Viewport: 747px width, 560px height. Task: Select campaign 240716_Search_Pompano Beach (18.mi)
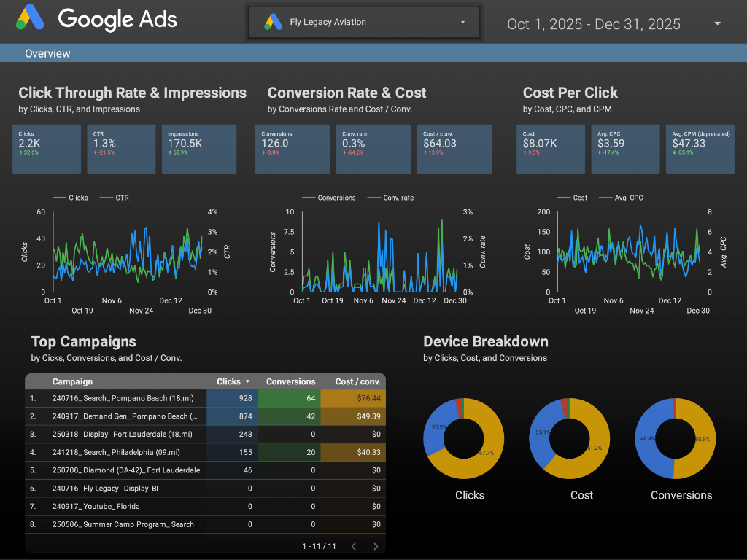[123, 398]
